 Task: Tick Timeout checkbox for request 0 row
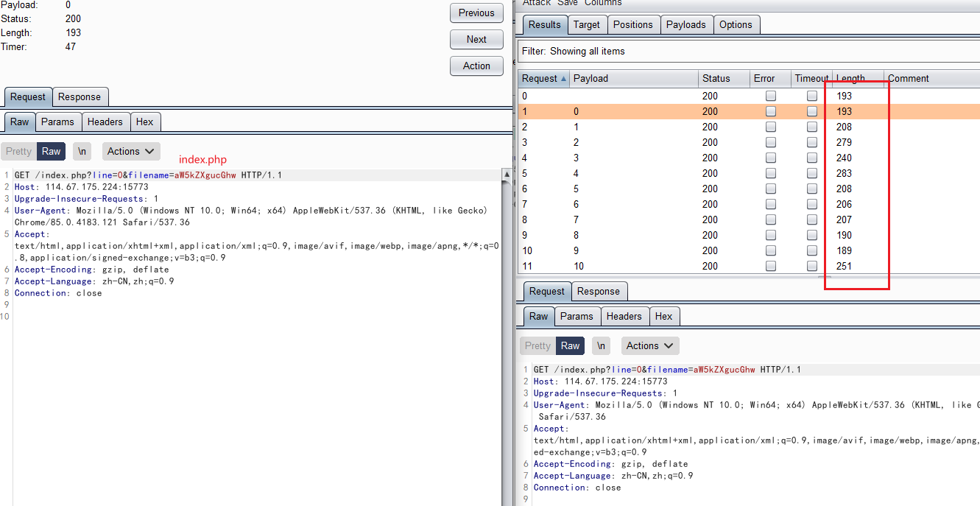coord(812,96)
